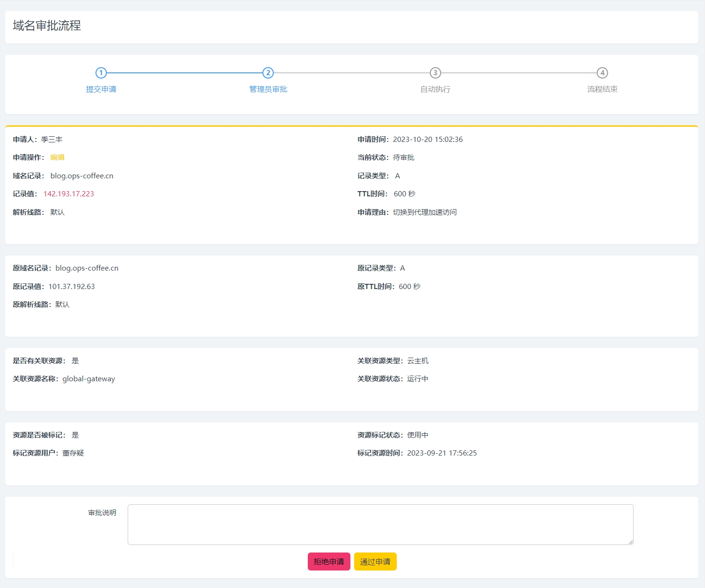
Task: Click the 拒绝申请 reject button
Action: point(329,562)
